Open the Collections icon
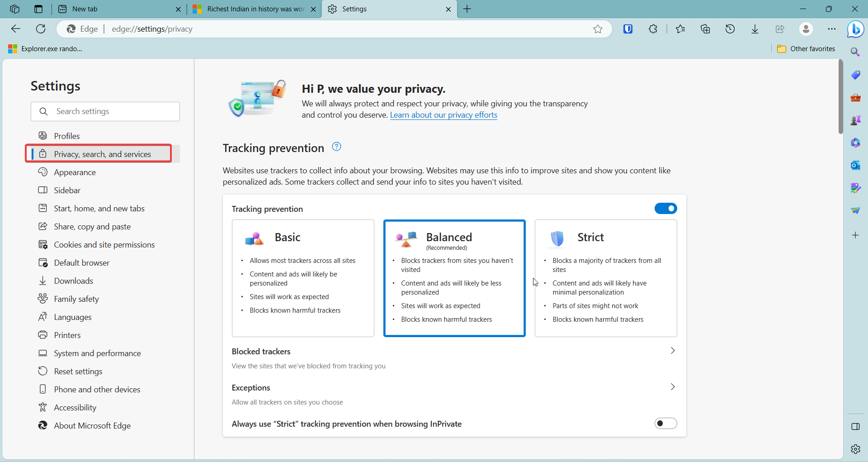Screen dimensions: 868x462 (x=705, y=29)
